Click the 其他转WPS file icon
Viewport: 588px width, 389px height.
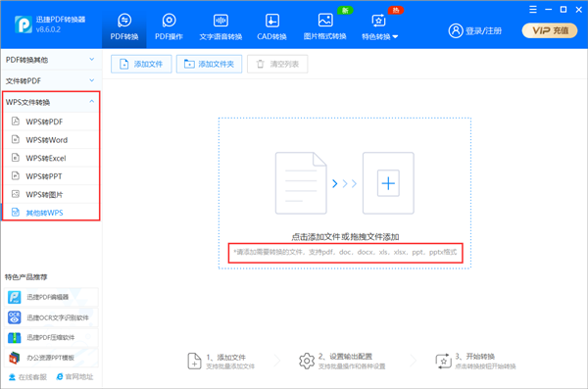(16, 213)
